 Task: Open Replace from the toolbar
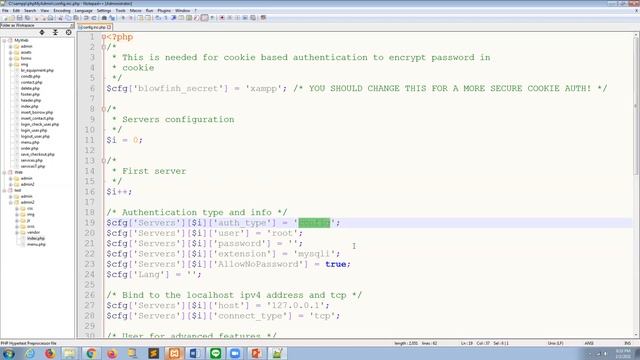click(x=112, y=18)
